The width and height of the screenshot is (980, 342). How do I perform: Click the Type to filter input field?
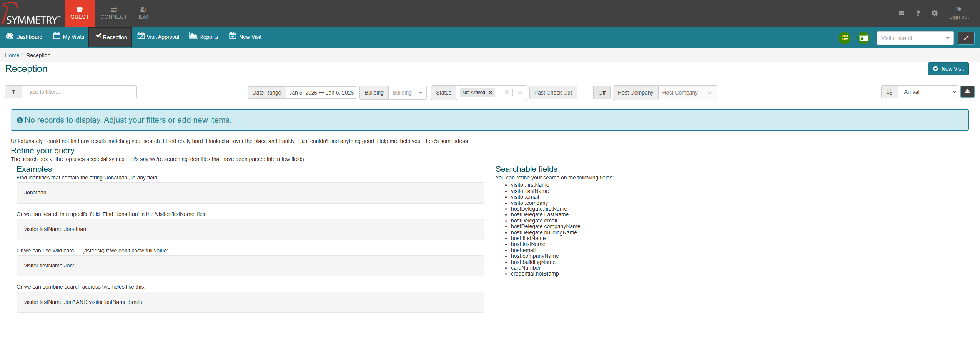click(x=79, y=92)
